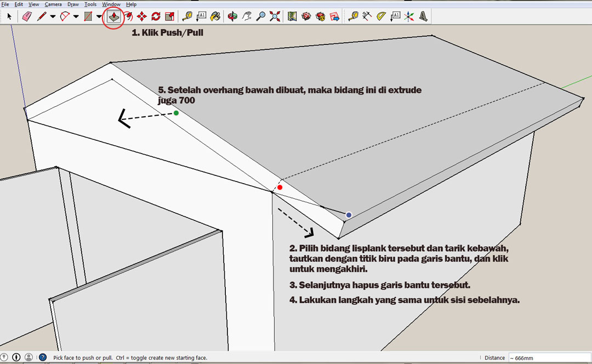Click the 'Distance' label in status bar

click(494, 357)
